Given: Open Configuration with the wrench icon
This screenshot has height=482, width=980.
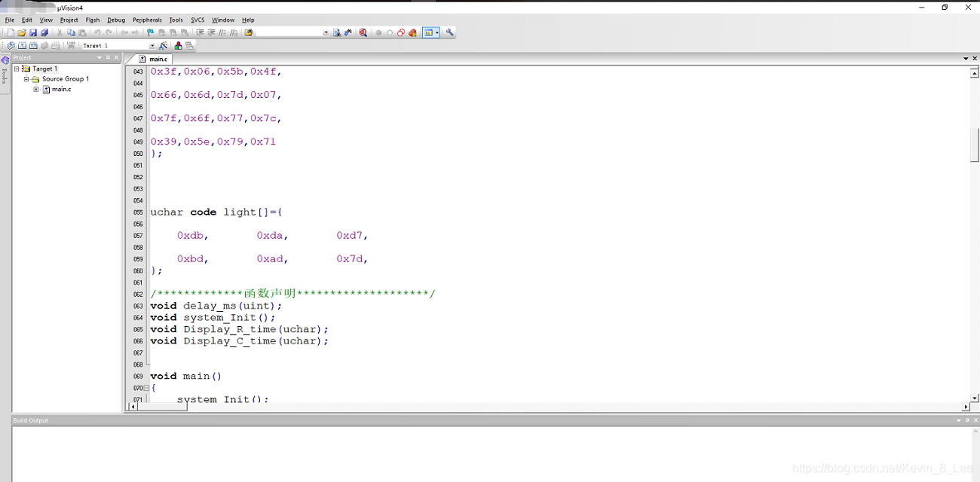Looking at the screenshot, I should [449, 32].
